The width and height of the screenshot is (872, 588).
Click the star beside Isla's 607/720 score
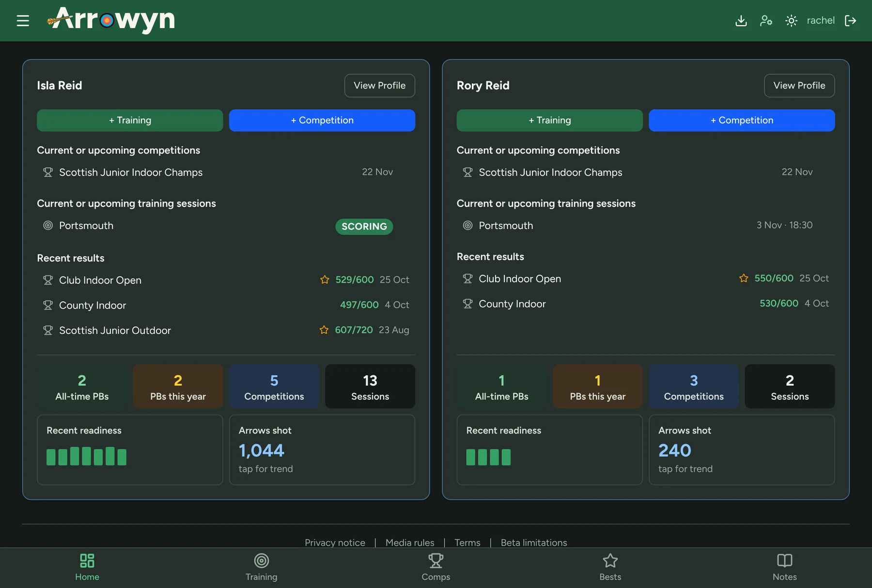coord(324,330)
